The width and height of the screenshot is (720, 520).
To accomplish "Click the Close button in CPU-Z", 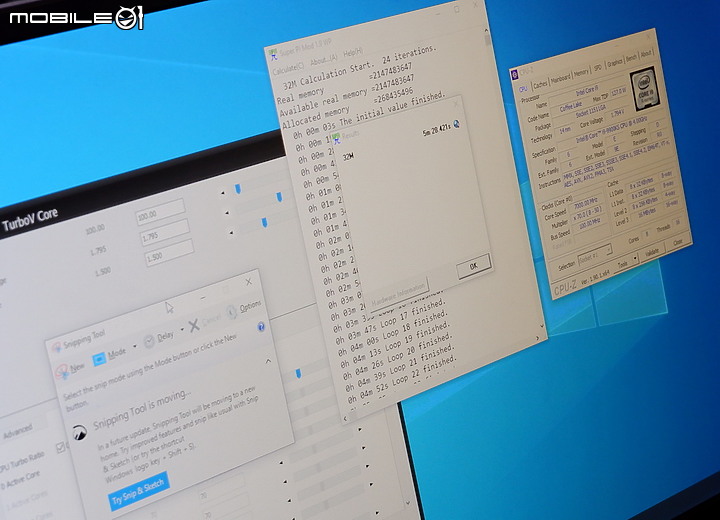I will (677, 242).
